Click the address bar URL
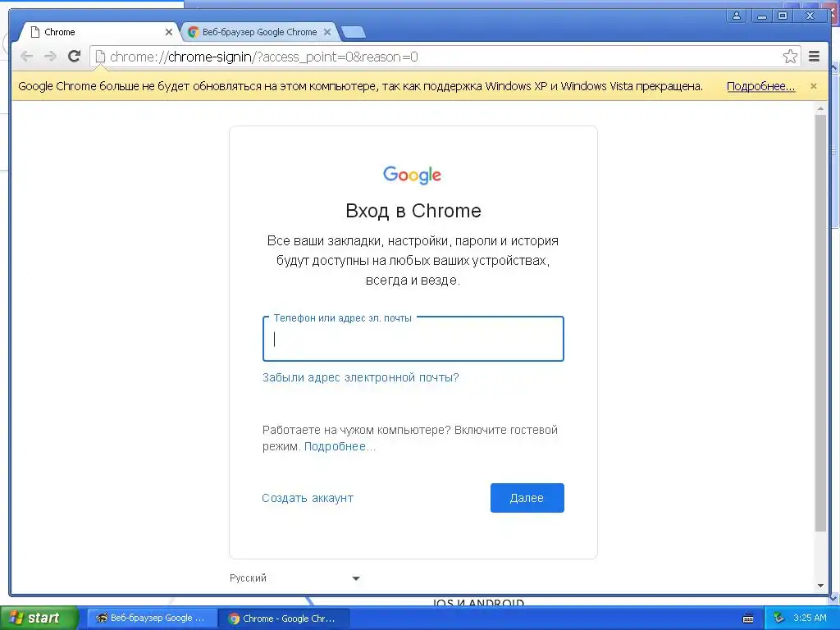The width and height of the screenshot is (840, 630). tap(263, 57)
